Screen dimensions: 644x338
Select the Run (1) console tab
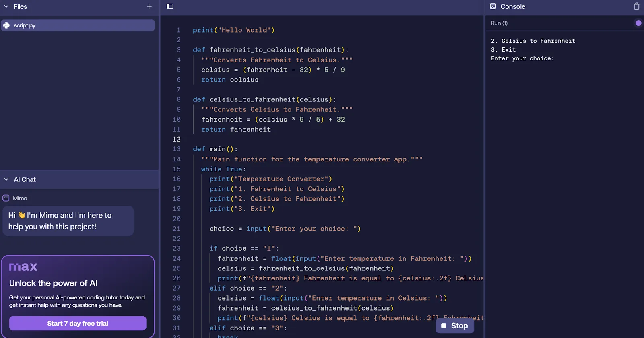coord(499,23)
